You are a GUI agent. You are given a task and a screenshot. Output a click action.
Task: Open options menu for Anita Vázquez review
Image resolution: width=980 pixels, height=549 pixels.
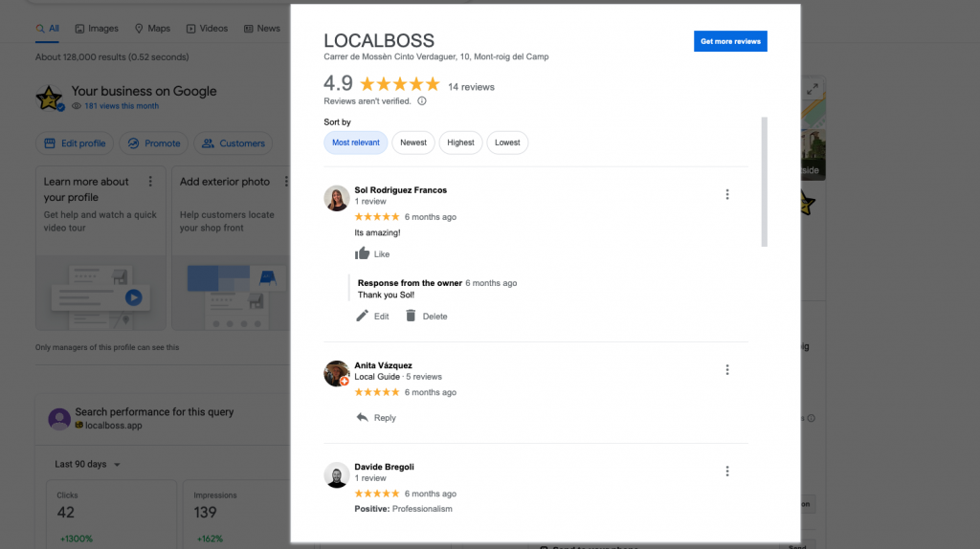click(727, 370)
